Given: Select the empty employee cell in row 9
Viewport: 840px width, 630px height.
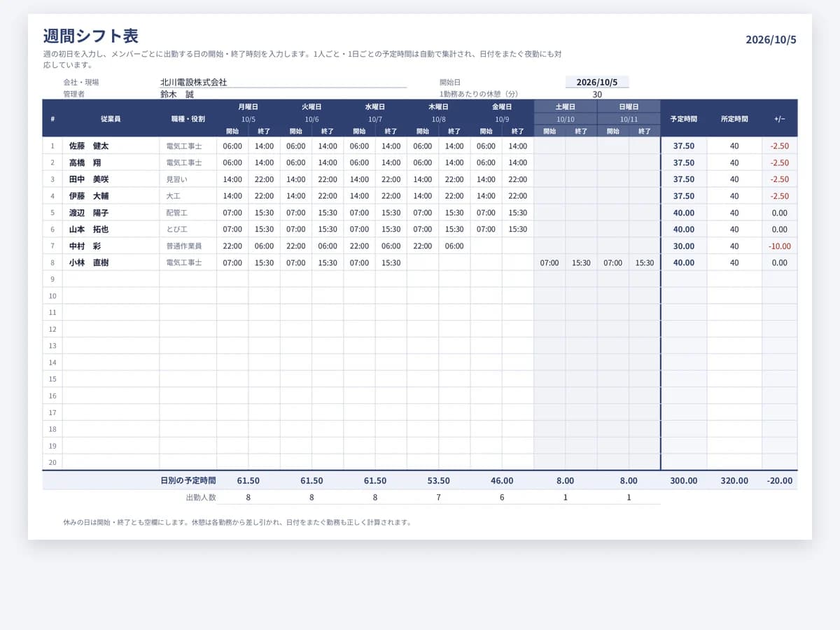Looking at the screenshot, I should (111, 279).
